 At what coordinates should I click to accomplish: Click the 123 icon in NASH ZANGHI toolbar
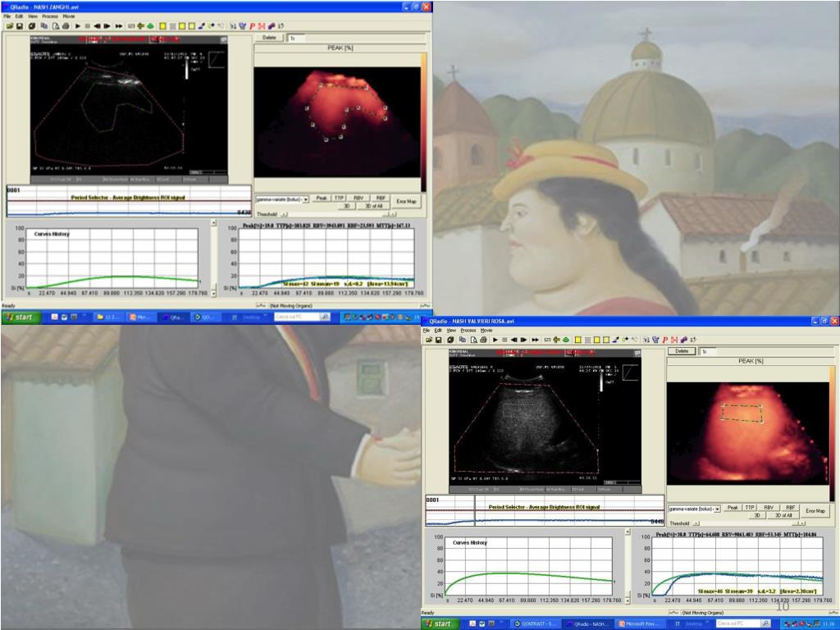pos(131,25)
